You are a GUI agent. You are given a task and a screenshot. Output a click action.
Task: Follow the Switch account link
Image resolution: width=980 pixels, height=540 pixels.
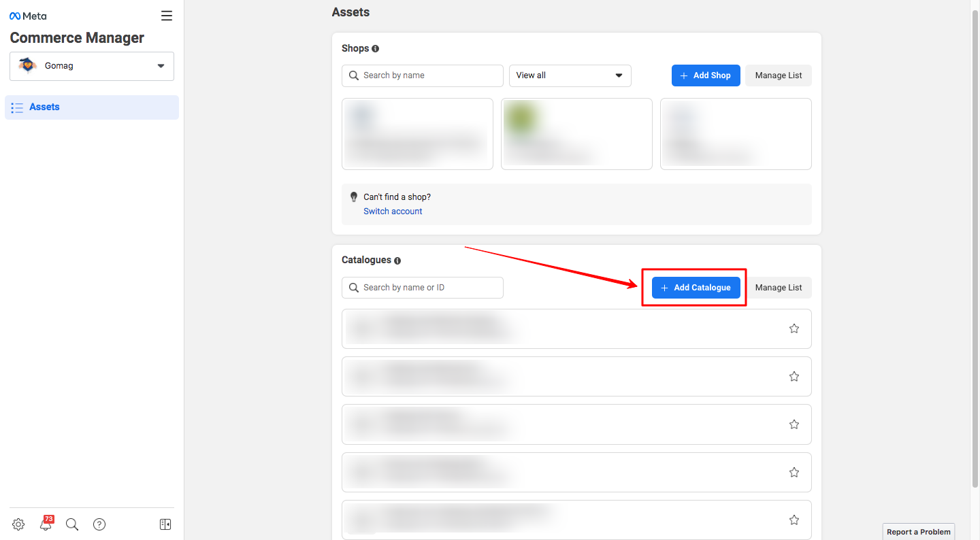click(x=393, y=212)
